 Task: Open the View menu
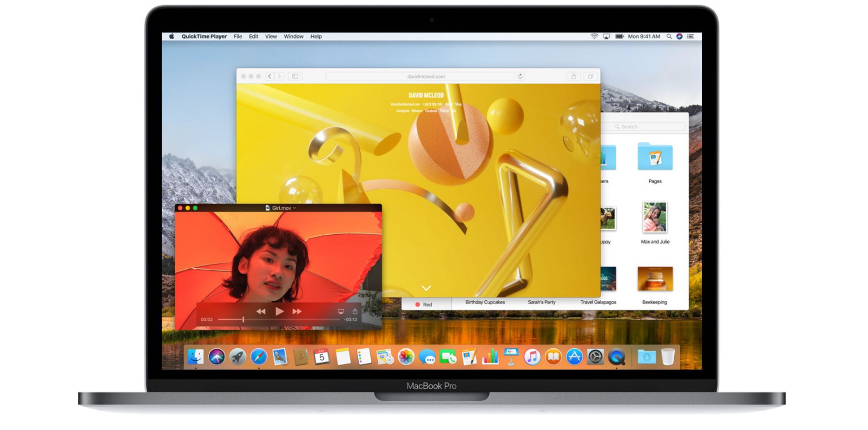[271, 36]
